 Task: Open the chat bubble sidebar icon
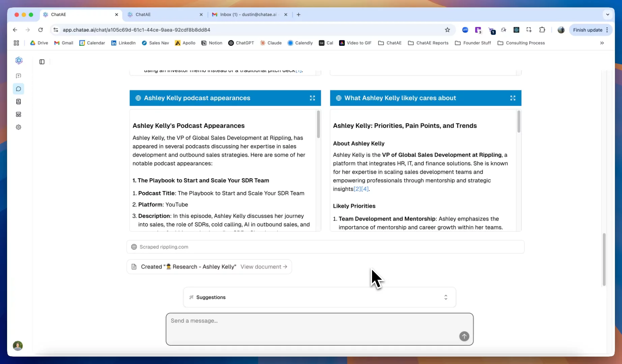pos(19,89)
